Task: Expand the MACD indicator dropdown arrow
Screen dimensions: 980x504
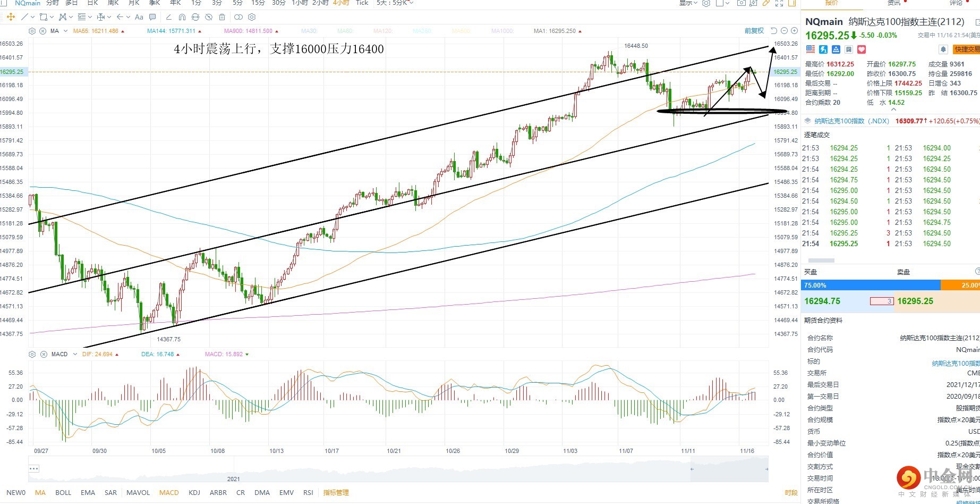Action: tap(75, 354)
